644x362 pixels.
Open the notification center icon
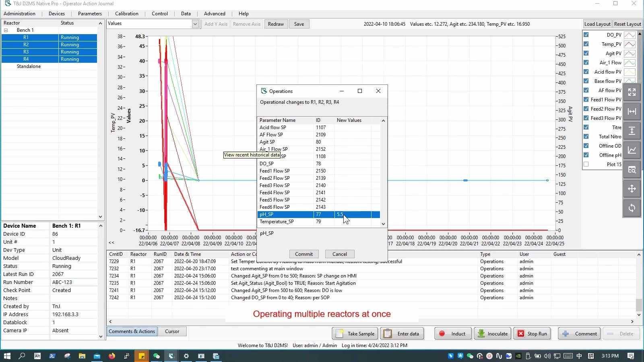tap(631, 356)
